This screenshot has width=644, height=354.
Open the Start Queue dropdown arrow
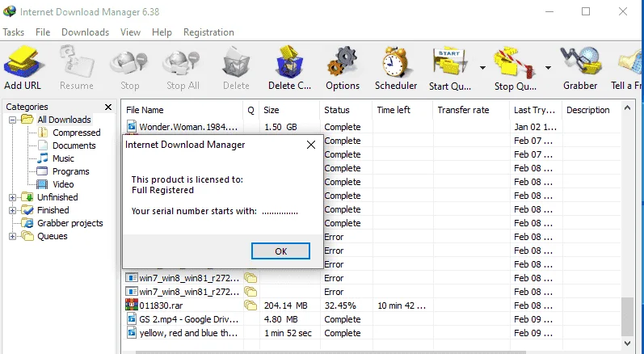coord(482,68)
